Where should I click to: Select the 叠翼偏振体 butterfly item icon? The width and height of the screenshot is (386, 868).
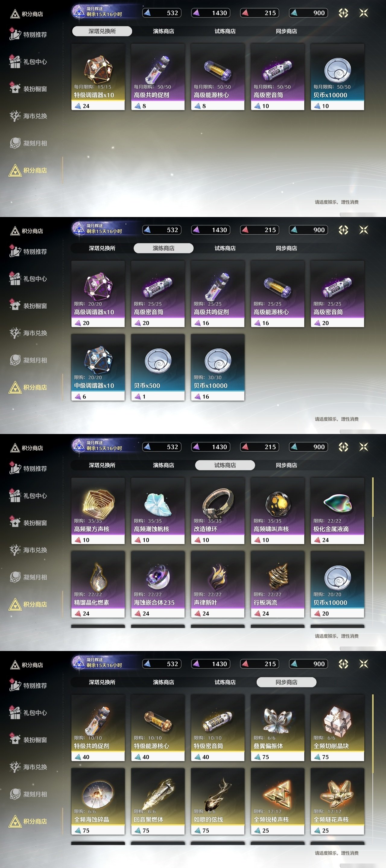(x=277, y=720)
